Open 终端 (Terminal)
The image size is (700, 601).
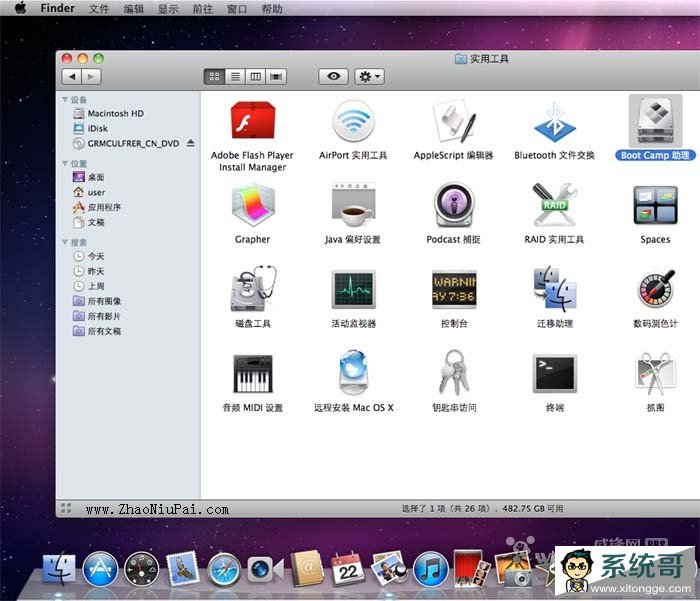click(554, 374)
